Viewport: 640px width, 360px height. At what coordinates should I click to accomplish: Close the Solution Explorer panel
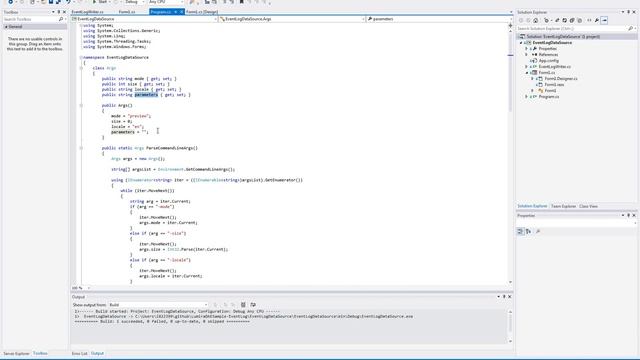634,12
